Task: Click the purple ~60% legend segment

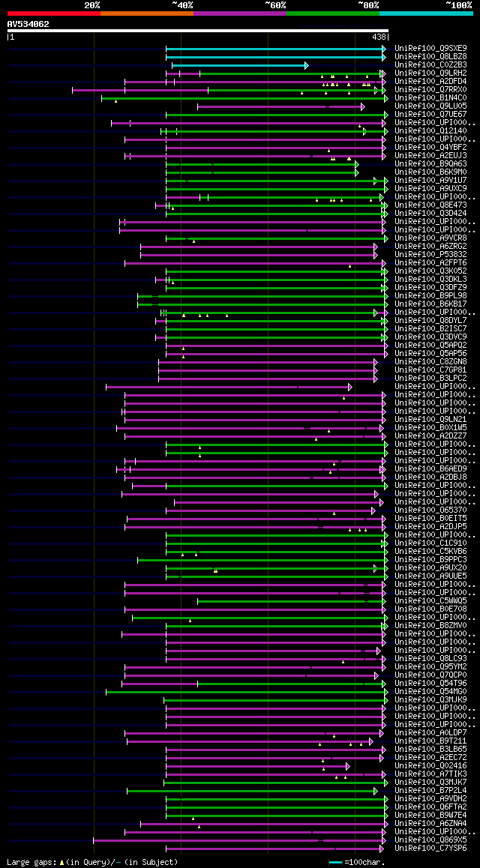Action: 240,13
